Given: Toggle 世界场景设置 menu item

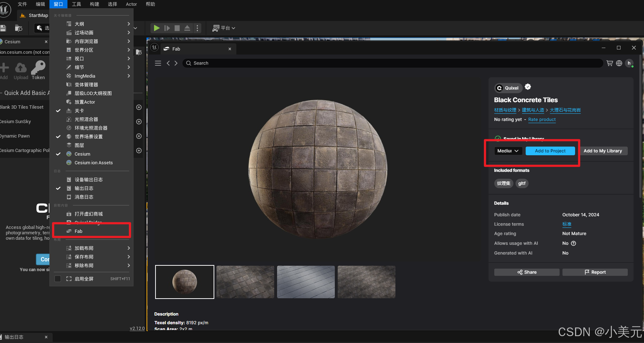Looking at the screenshot, I should [92, 136].
